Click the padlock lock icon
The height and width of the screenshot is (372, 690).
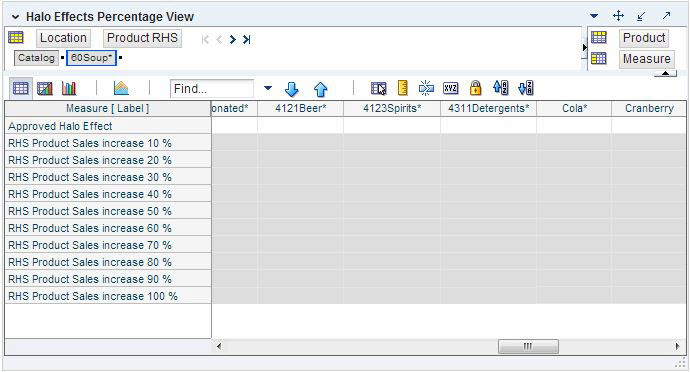click(475, 88)
